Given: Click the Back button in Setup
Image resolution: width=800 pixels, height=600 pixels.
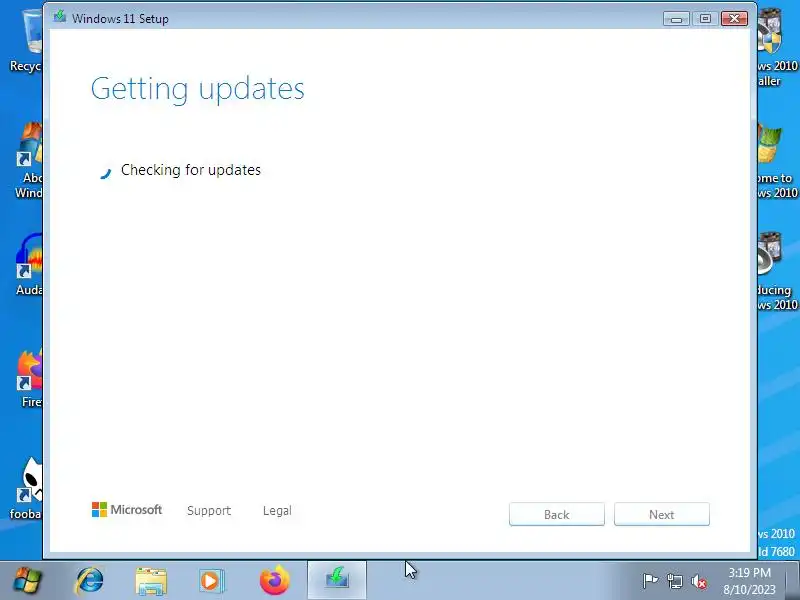Looking at the screenshot, I should 557,514.
